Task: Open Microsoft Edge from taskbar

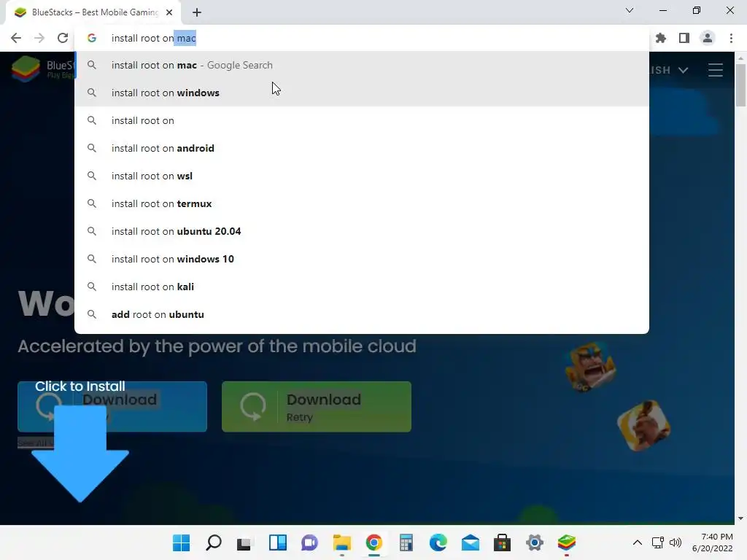Action: click(438, 542)
